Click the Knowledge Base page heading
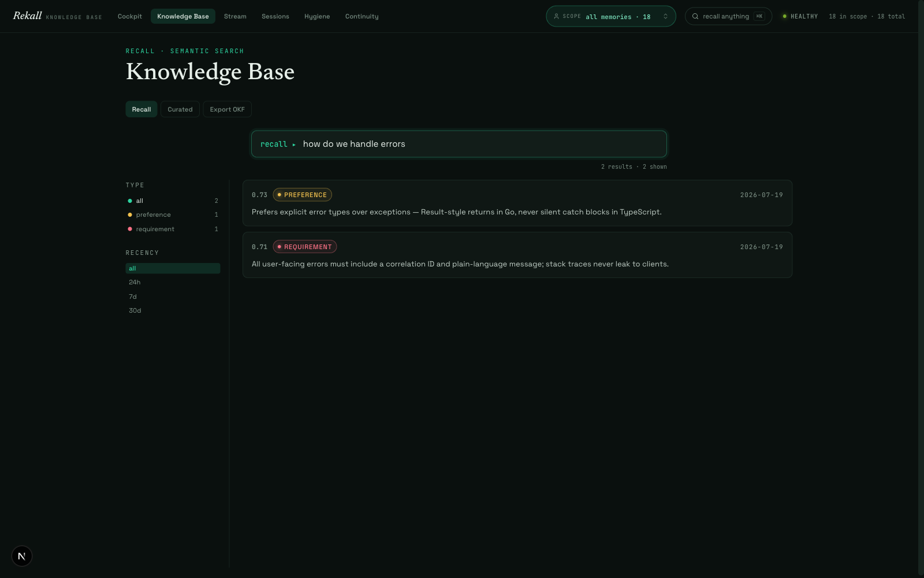The image size is (924, 578). click(x=210, y=72)
